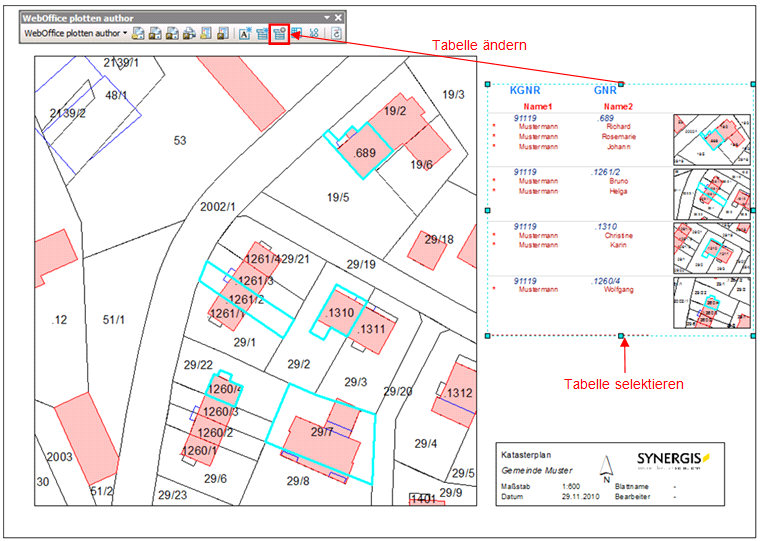
Task: Click thumbnail map for parcel .689
Action: 712,140
